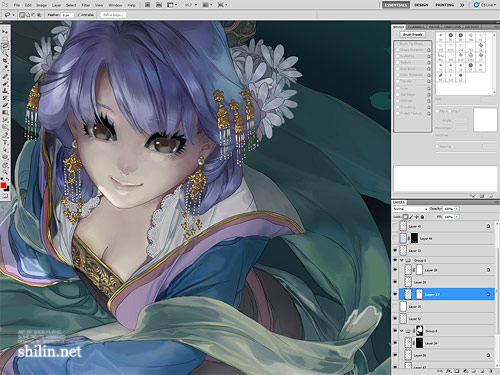Choose the Subtract from selection icon
500x375 pixels.
coord(33,15)
